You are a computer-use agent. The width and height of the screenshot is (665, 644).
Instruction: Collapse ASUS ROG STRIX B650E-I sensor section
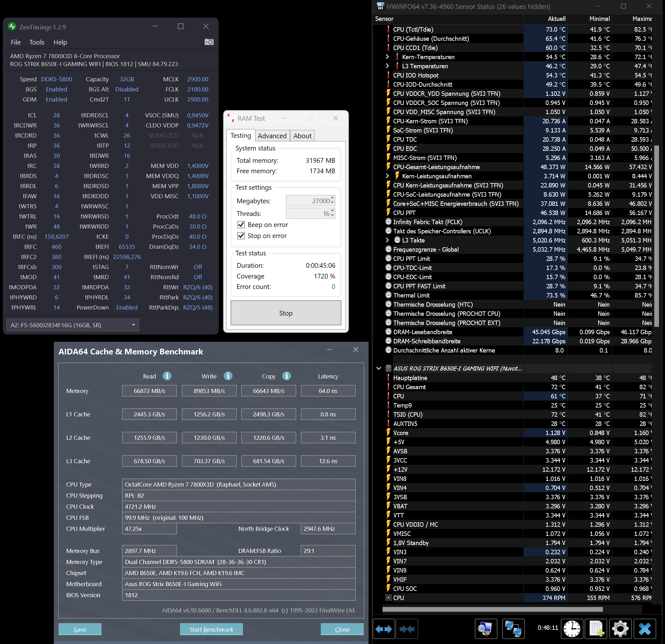click(379, 368)
